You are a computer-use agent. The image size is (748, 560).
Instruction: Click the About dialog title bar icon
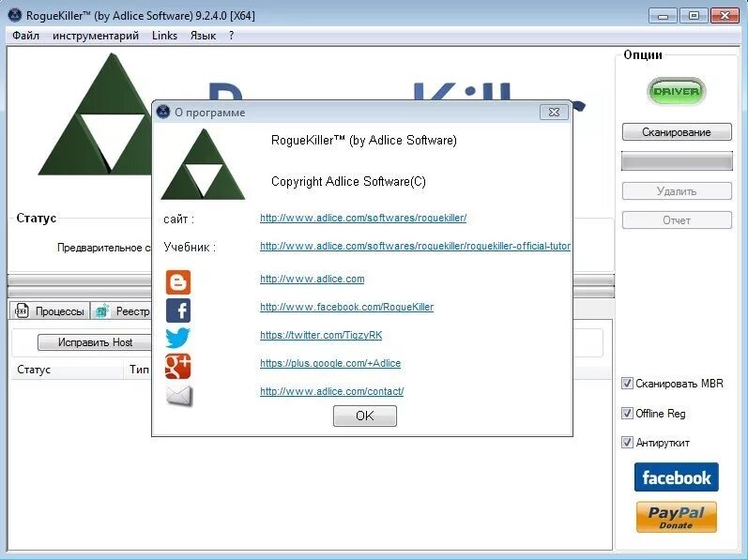pyautogui.click(x=163, y=112)
